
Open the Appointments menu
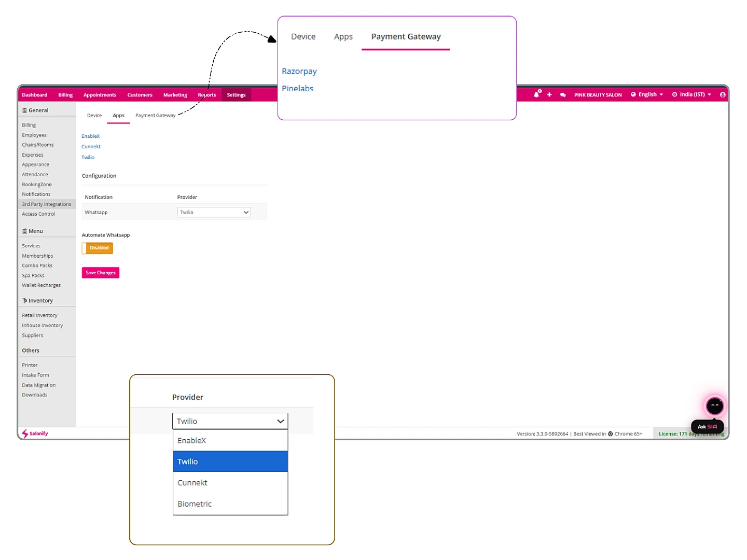click(100, 95)
